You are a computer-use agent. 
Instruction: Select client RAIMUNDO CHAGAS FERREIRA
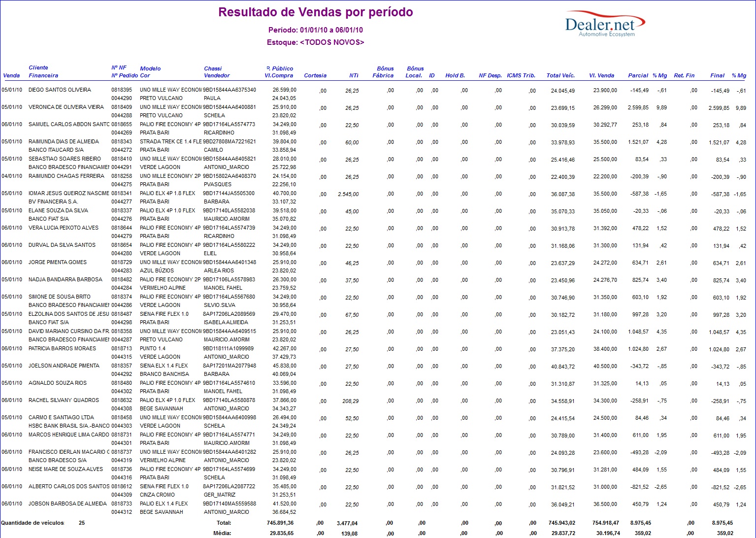[x=66, y=176]
